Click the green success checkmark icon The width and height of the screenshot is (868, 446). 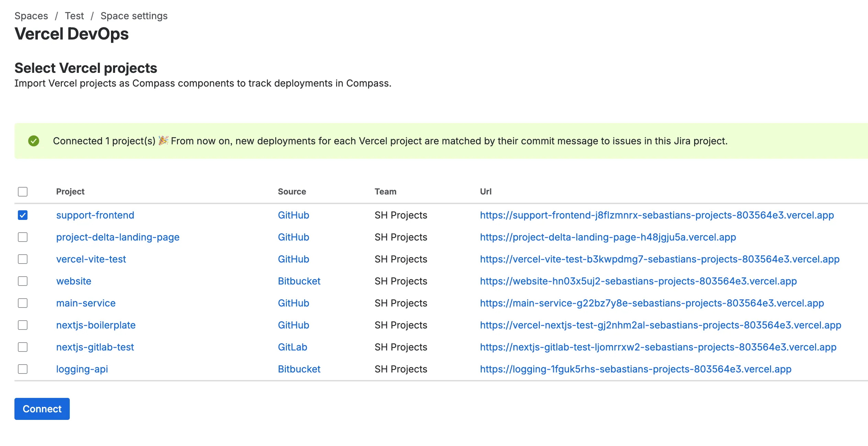click(x=34, y=141)
